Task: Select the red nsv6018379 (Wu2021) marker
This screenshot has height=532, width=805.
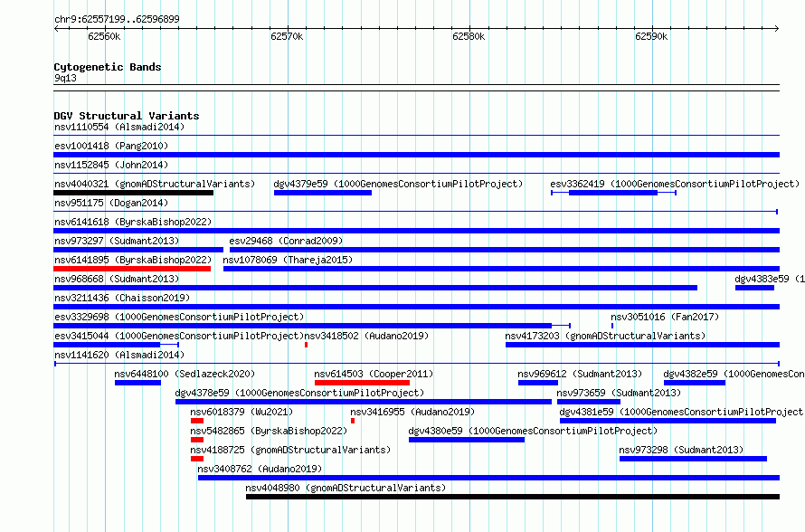Action: click(x=197, y=421)
